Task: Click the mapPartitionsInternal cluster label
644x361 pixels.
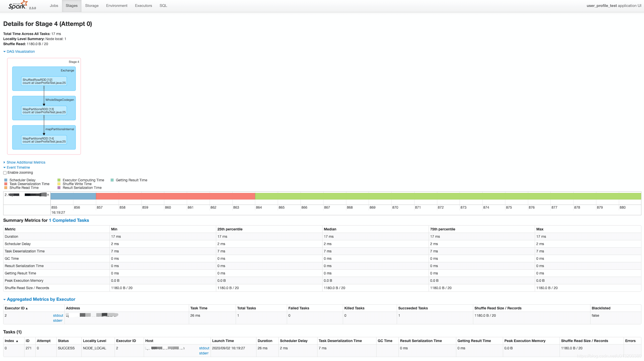Action: point(60,129)
